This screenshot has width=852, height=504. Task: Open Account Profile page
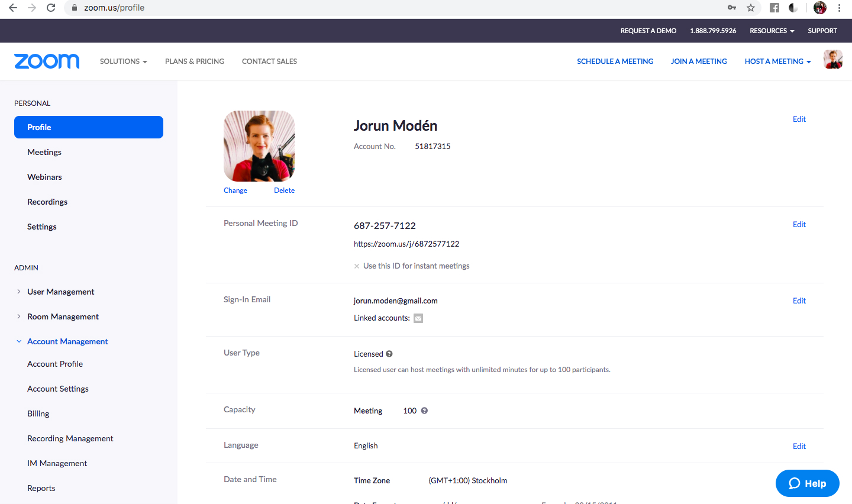click(x=55, y=364)
